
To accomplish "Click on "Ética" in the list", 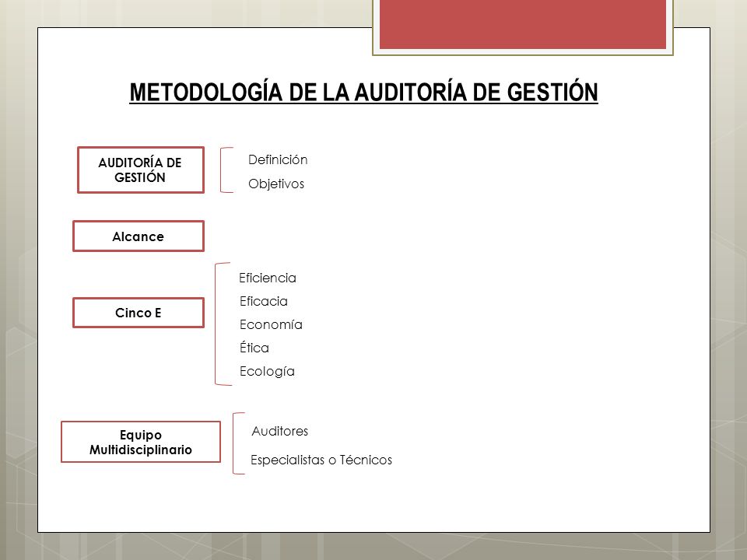I will (254, 347).
